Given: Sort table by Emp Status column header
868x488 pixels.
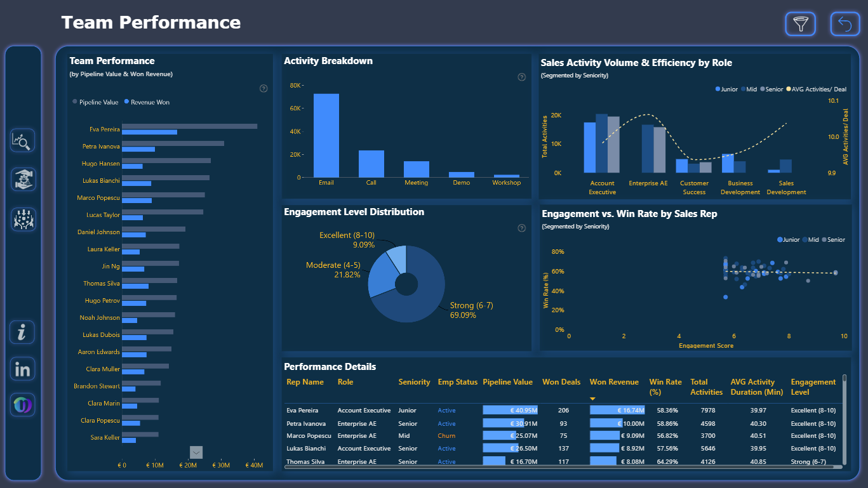Looking at the screenshot, I should coord(458,382).
